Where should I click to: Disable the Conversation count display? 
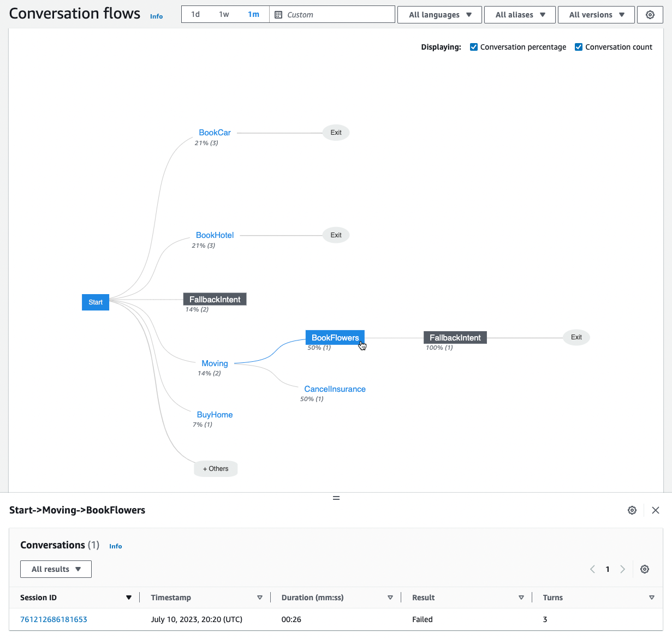click(579, 47)
